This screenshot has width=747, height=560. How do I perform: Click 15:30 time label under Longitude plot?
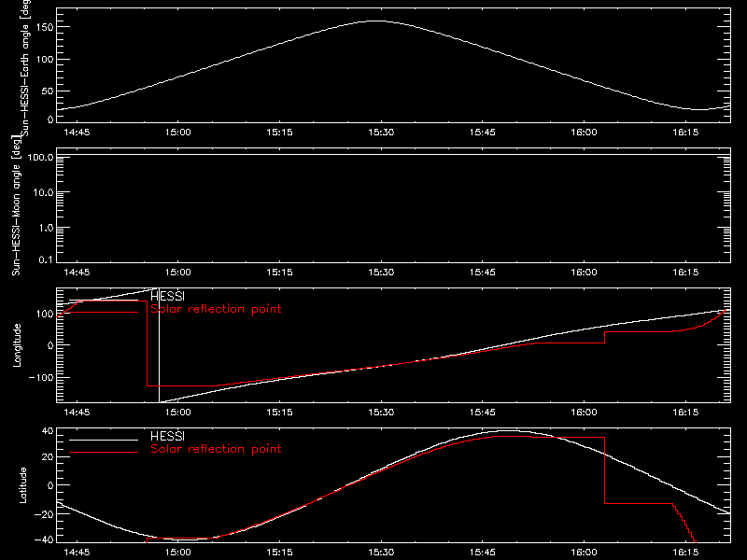click(381, 413)
